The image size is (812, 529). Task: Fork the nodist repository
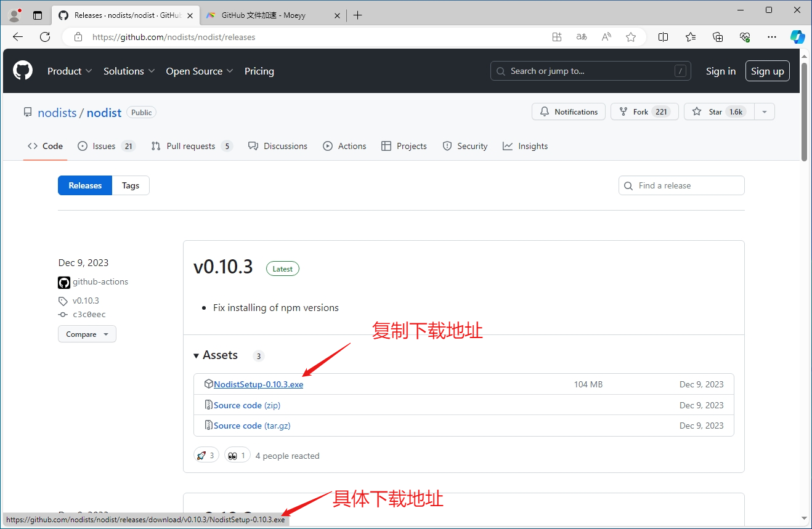(644, 111)
